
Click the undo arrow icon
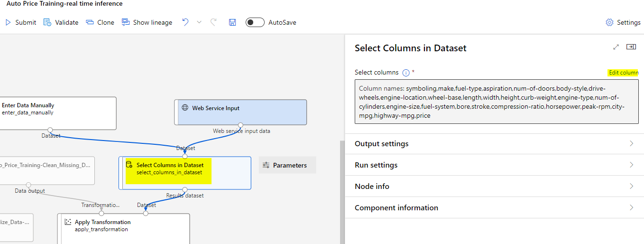[185, 22]
